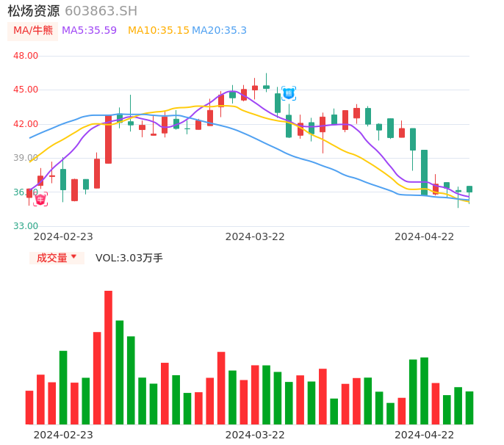
Task: Click the tallest red volume bar
Action: pyautogui.click(x=108, y=358)
